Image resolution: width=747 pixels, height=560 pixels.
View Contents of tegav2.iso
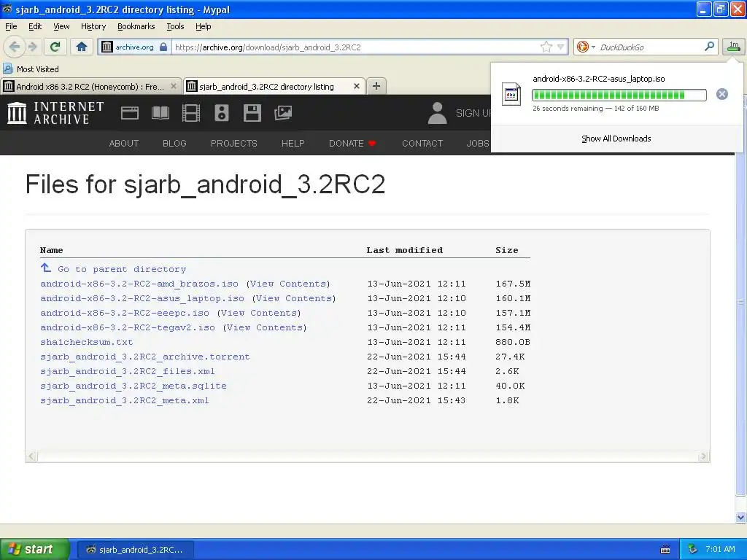pos(265,327)
